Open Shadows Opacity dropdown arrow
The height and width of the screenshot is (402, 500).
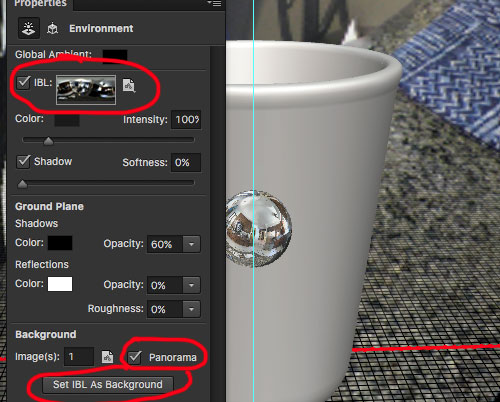(x=191, y=244)
